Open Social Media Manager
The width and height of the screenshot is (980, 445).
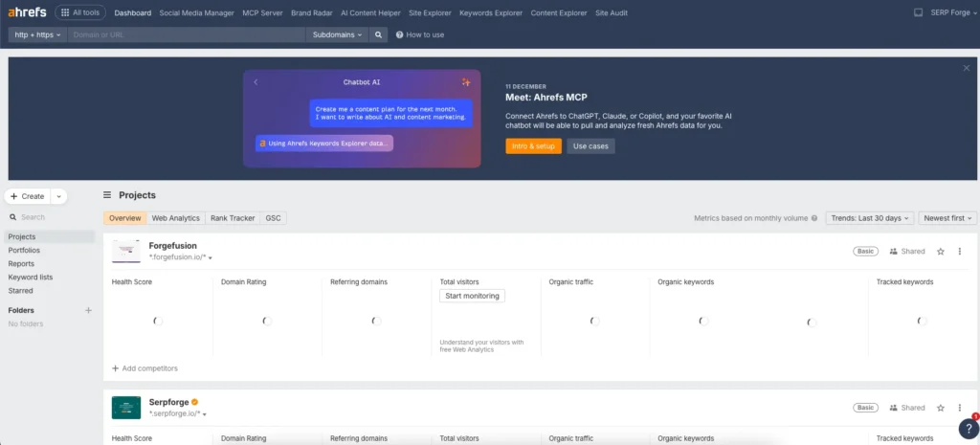(x=197, y=12)
